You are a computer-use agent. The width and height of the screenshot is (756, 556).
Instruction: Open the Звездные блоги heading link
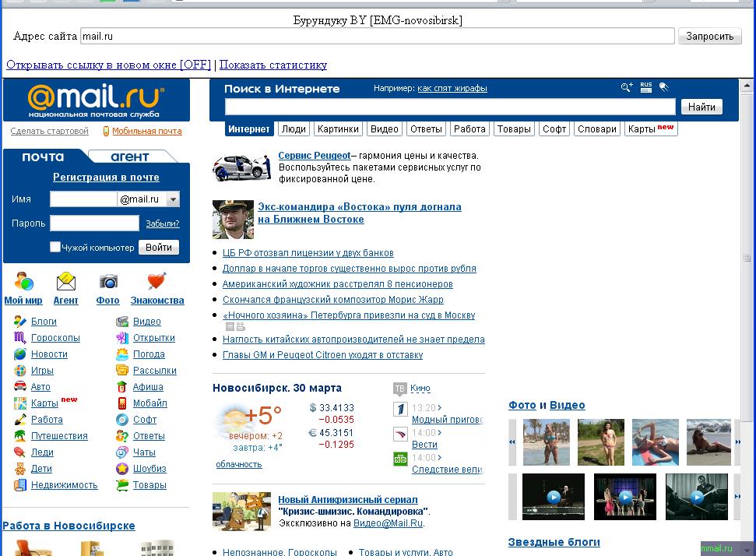click(554, 542)
